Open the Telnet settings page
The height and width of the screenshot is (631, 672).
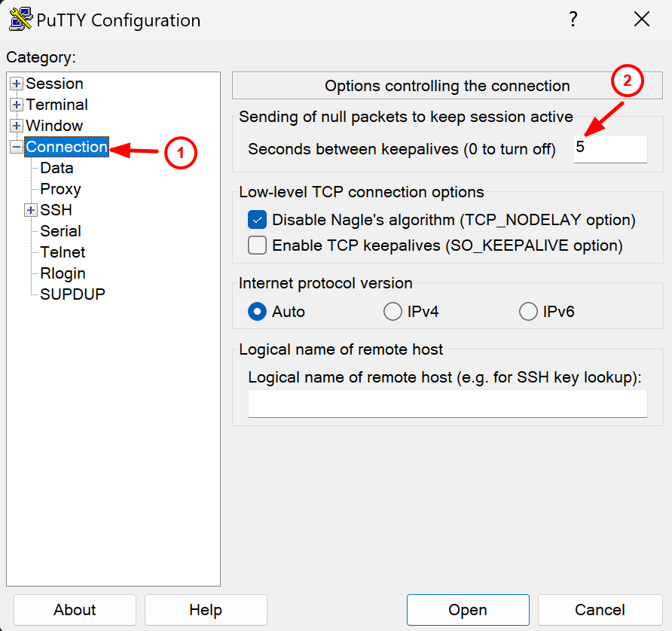[62, 252]
